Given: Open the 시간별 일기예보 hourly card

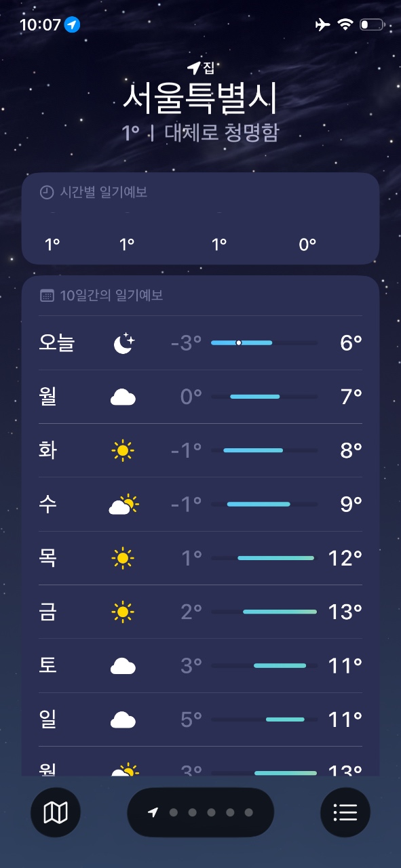Looking at the screenshot, I should coord(200,218).
